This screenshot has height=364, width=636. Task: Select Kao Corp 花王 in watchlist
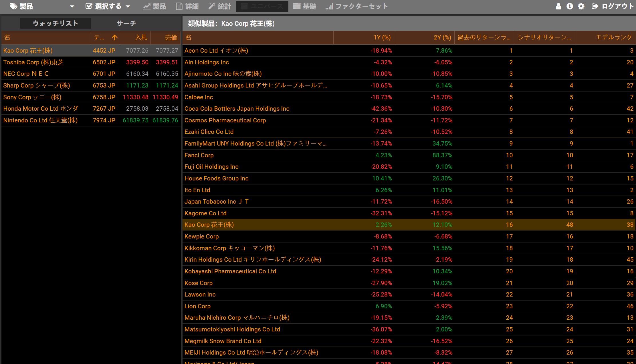pos(91,51)
